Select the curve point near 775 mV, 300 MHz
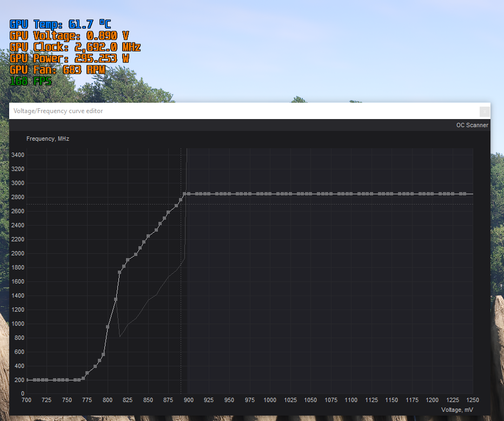This screenshot has width=504, height=421. point(87,373)
